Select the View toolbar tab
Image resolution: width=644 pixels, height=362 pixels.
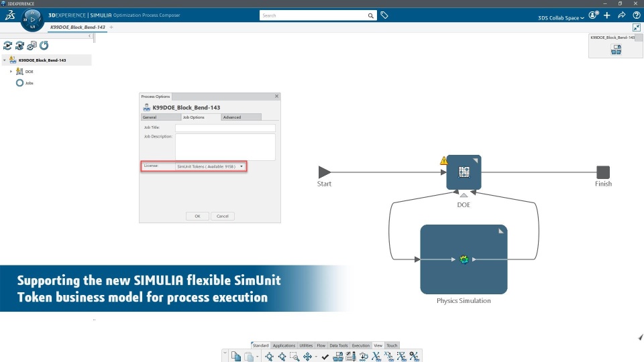coord(378,346)
